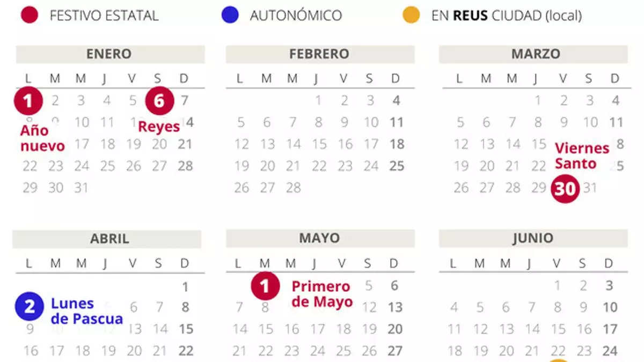The height and width of the screenshot is (362, 644).
Task: Click the ENERO month header
Action: (x=109, y=54)
